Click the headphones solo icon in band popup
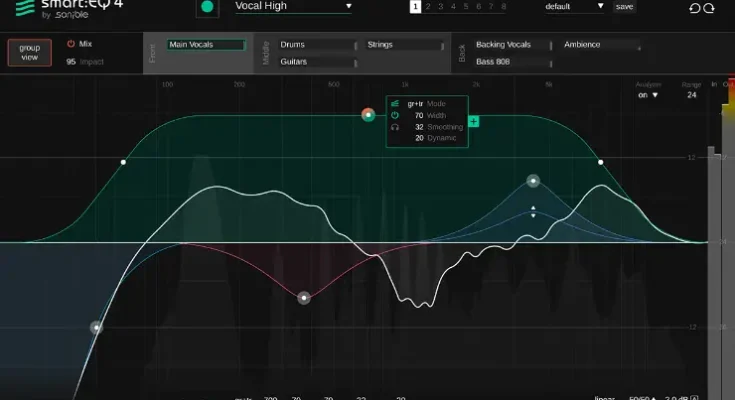This screenshot has width=735, height=400. click(x=395, y=127)
